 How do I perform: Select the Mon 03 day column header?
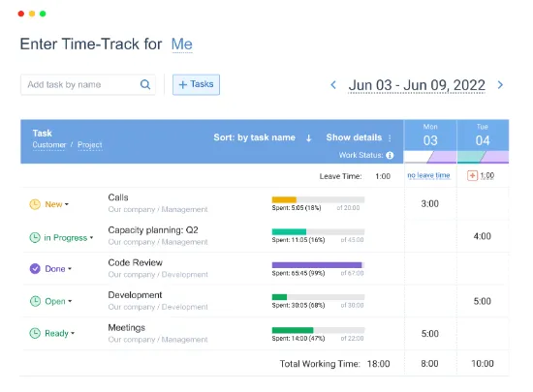[x=430, y=136]
